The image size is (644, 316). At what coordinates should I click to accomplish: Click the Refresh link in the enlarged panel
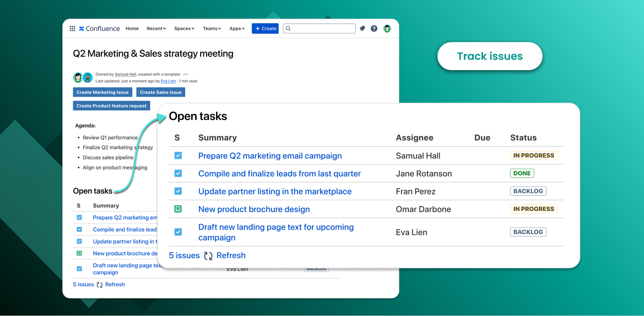231,256
